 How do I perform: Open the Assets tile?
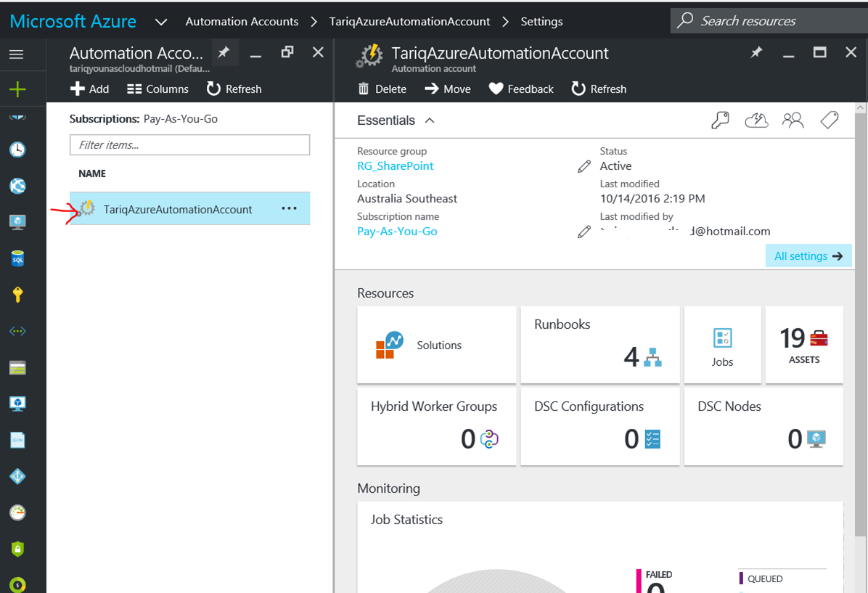[804, 344]
